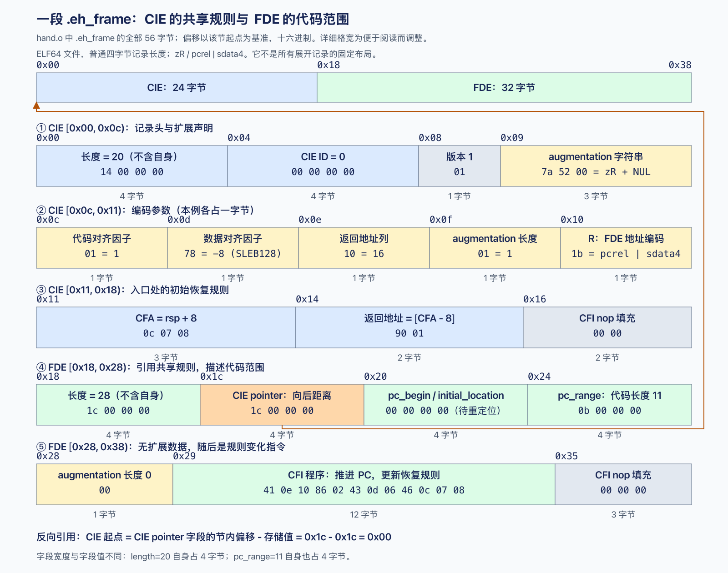Select the 'CIE ID = 0' field
The height and width of the screenshot is (573, 728).
coord(323,166)
